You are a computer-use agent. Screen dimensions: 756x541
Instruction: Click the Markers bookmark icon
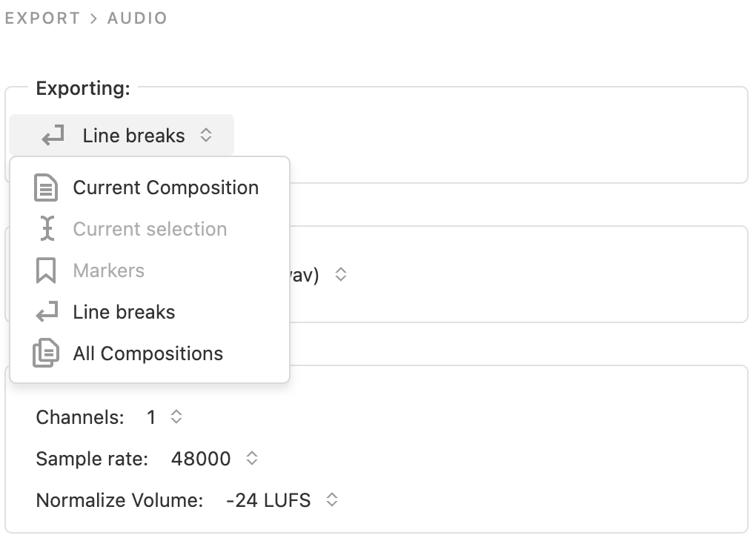(x=46, y=270)
